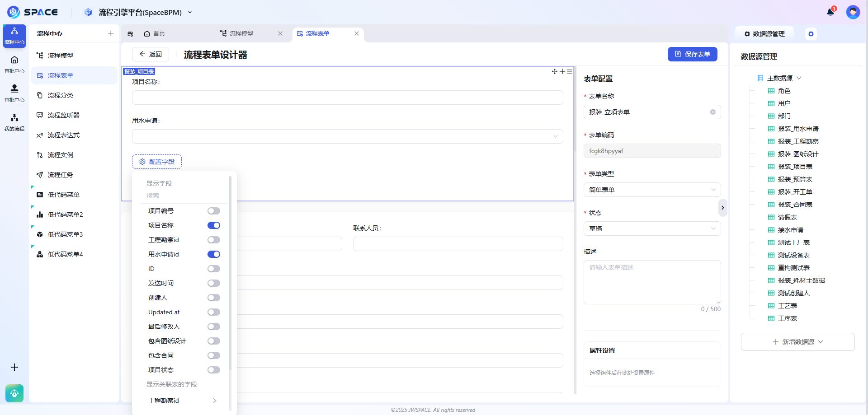Screen dimensions: 868x415
Task: Turn on the ID field toggle
Action: pos(213,269)
